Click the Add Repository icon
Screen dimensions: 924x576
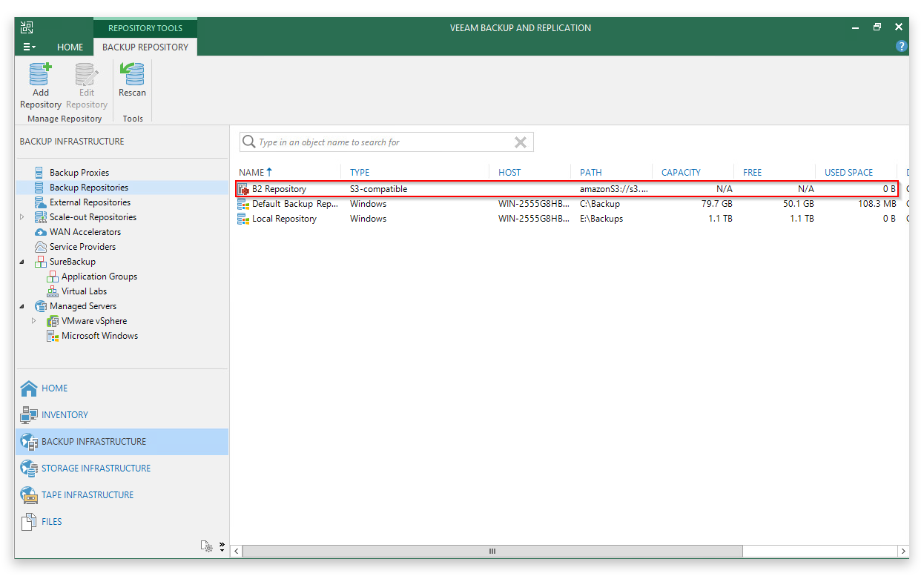(x=40, y=74)
